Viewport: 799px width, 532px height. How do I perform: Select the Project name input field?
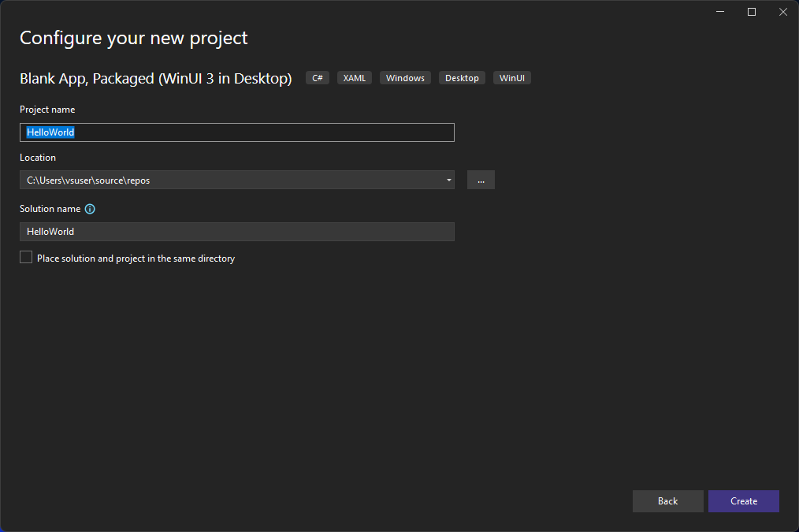click(236, 132)
